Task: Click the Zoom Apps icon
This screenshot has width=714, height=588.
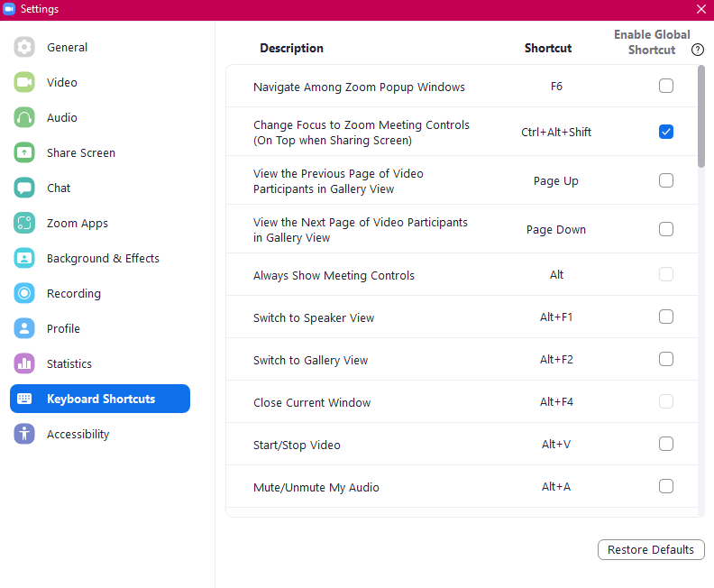Action: [x=24, y=223]
